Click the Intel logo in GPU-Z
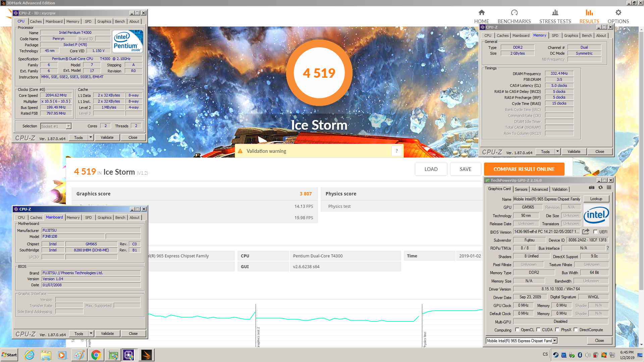Image resolution: width=644 pixels, height=362 pixels. click(x=596, y=215)
